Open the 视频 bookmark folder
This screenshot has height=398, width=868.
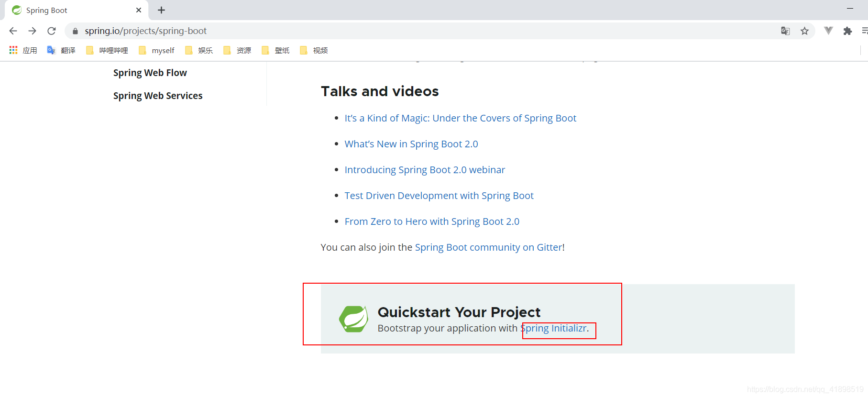(314, 50)
